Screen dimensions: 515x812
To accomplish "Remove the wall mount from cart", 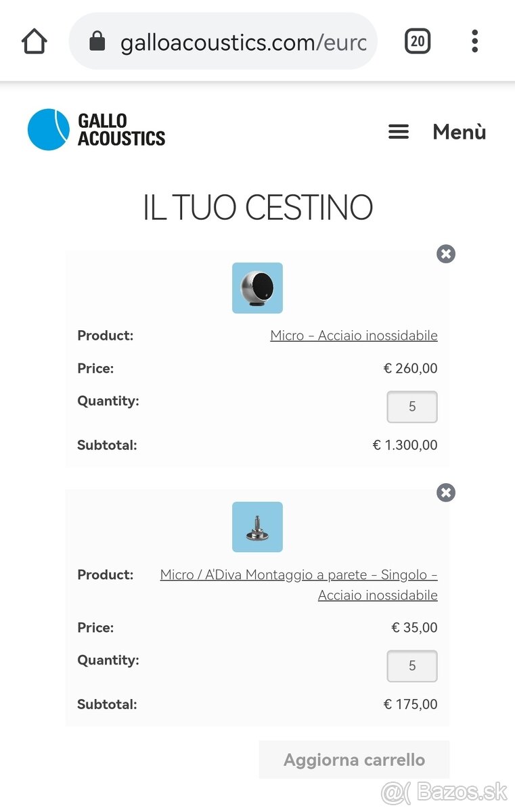I will point(445,493).
